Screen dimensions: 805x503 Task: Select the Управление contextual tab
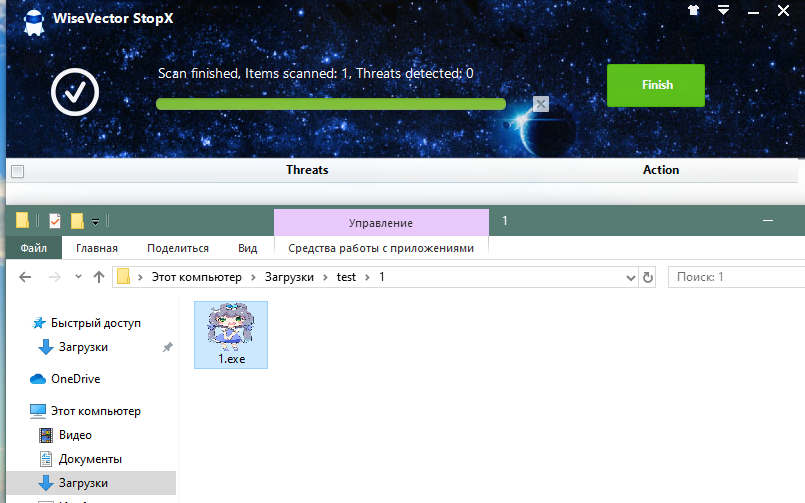tap(381, 223)
